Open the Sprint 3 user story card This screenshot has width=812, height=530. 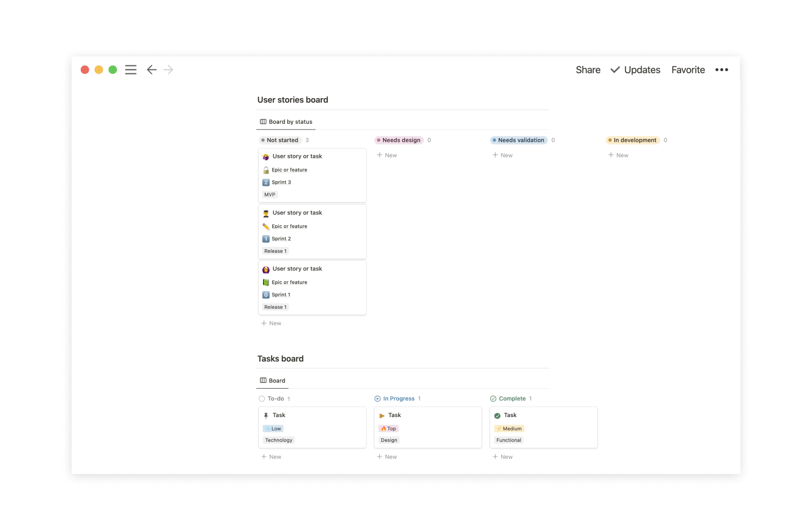(x=312, y=176)
